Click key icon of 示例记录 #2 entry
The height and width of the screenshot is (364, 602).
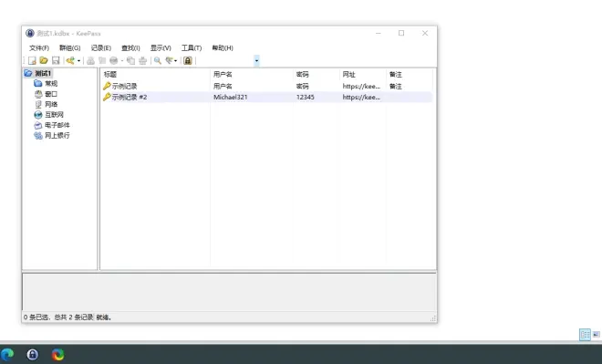[x=107, y=97]
